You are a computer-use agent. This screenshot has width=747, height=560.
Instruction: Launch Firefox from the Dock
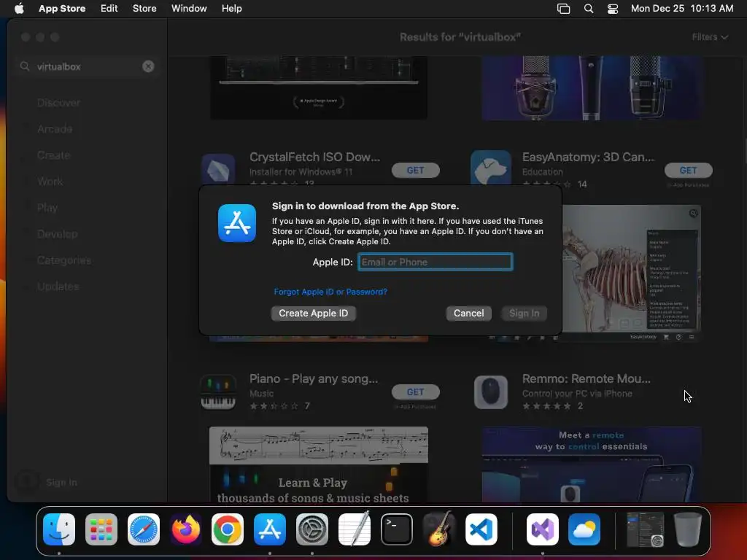click(x=186, y=529)
